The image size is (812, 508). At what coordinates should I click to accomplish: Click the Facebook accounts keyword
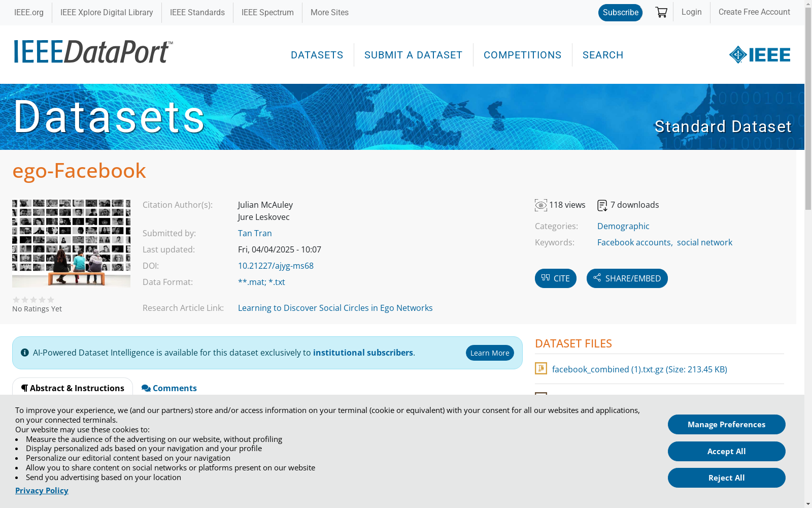[634, 242]
